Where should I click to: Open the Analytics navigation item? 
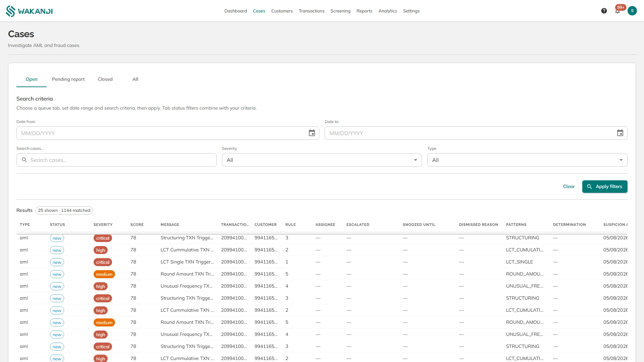tap(387, 11)
